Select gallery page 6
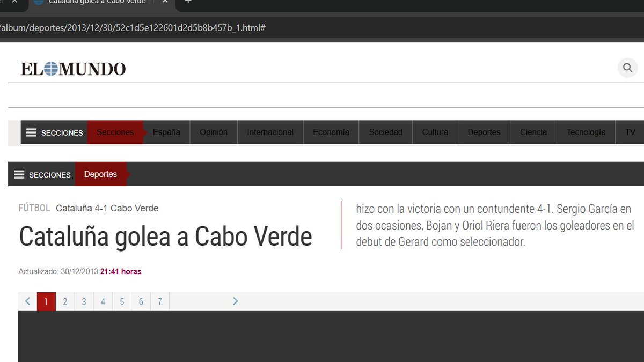644x362 pixels. [141, 301]
